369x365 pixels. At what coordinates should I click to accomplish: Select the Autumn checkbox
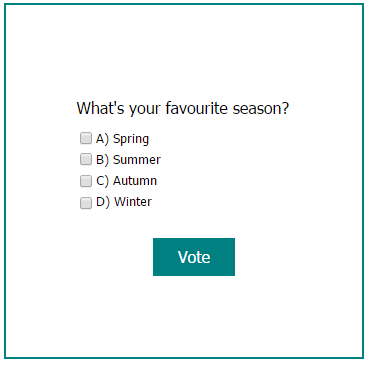click(x=86, y=181)
